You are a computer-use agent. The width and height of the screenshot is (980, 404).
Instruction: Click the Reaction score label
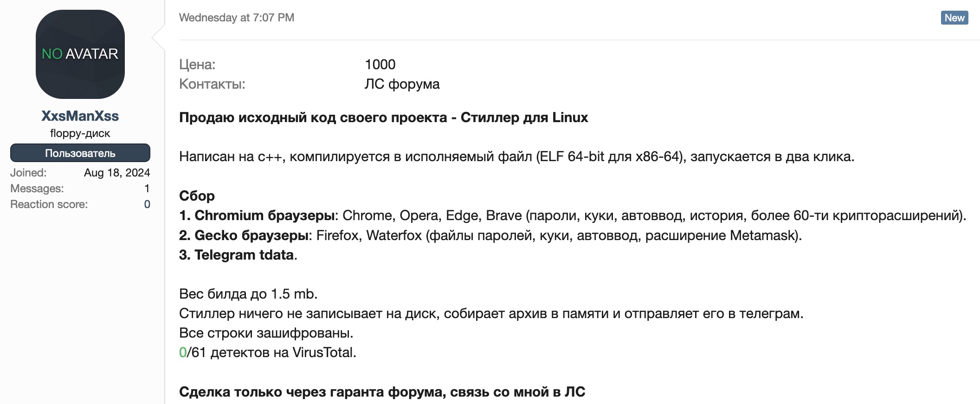(49, 204)
